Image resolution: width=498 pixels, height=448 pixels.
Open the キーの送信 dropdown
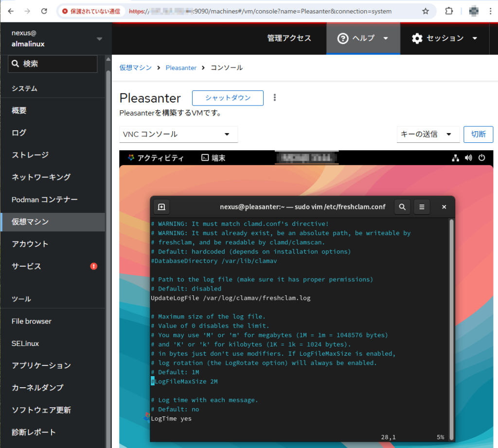(x=428, y=135)
